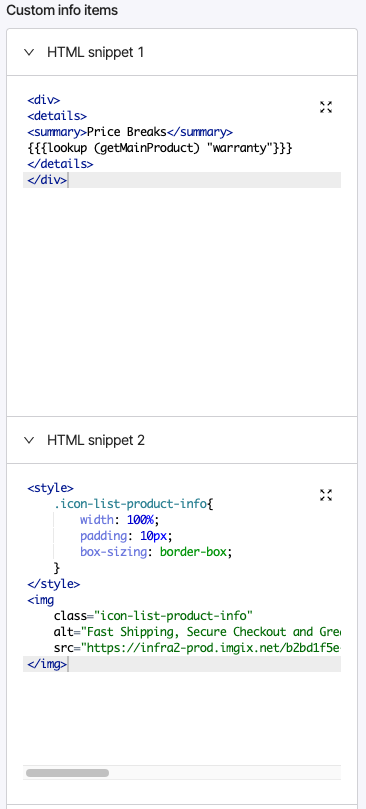This screenshot has width=366, height=809.
Task: Click the class="icon-list-product-info" attribute line
Action: point(153,616)
